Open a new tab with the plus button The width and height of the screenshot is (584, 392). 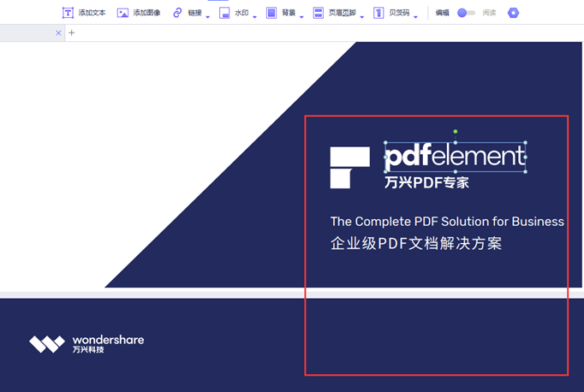[x=72, y=33]
